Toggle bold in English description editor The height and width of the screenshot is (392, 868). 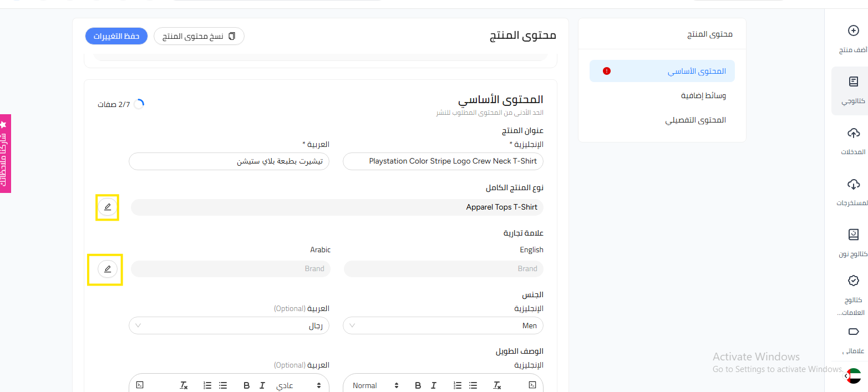(x=418, y=385)
